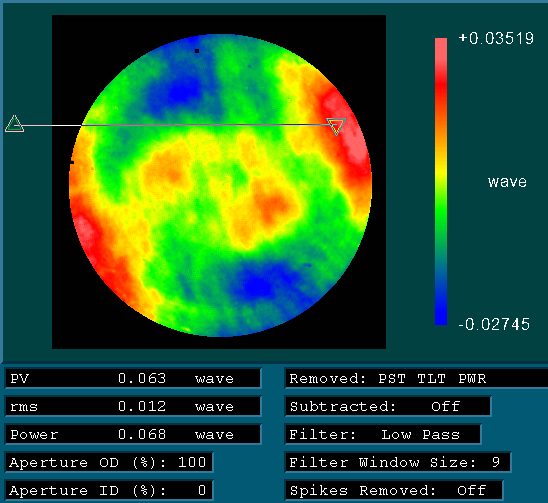Image resolution: width=548 pixels, height=503 pixels.
Task: Click the right inverted triangle slice marker
Action: (x=336, y=126)
